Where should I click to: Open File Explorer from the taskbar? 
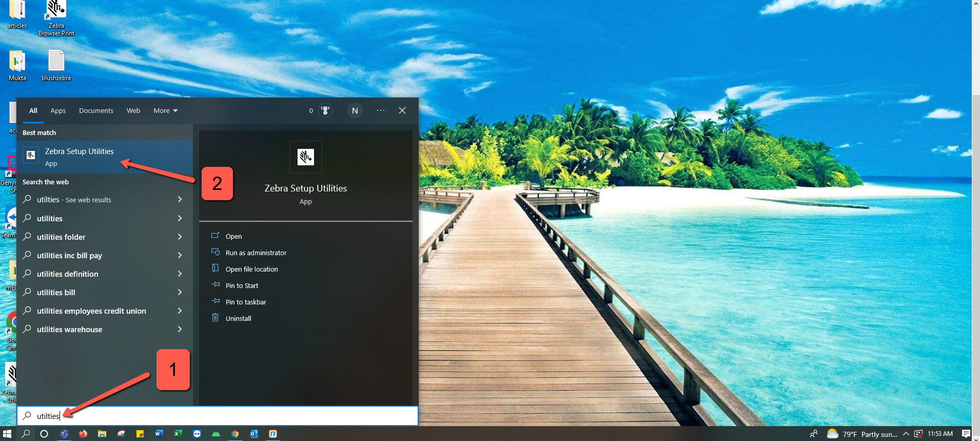[x=102, y=434]
